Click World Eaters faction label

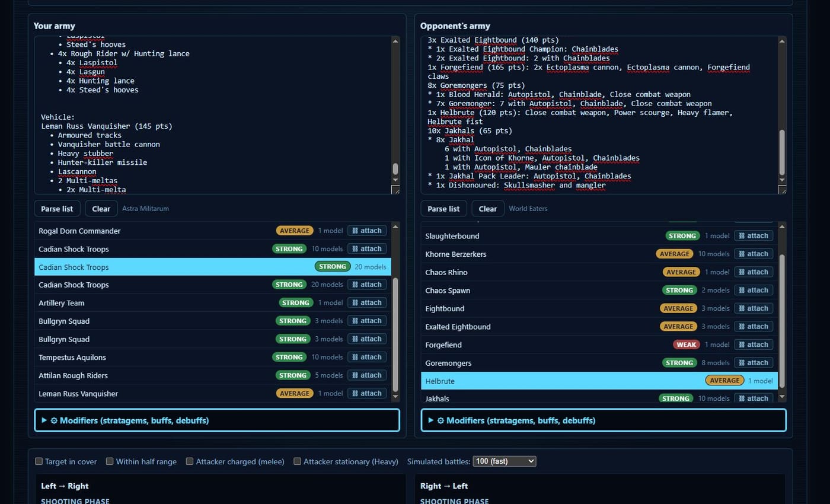click(528, 209)
